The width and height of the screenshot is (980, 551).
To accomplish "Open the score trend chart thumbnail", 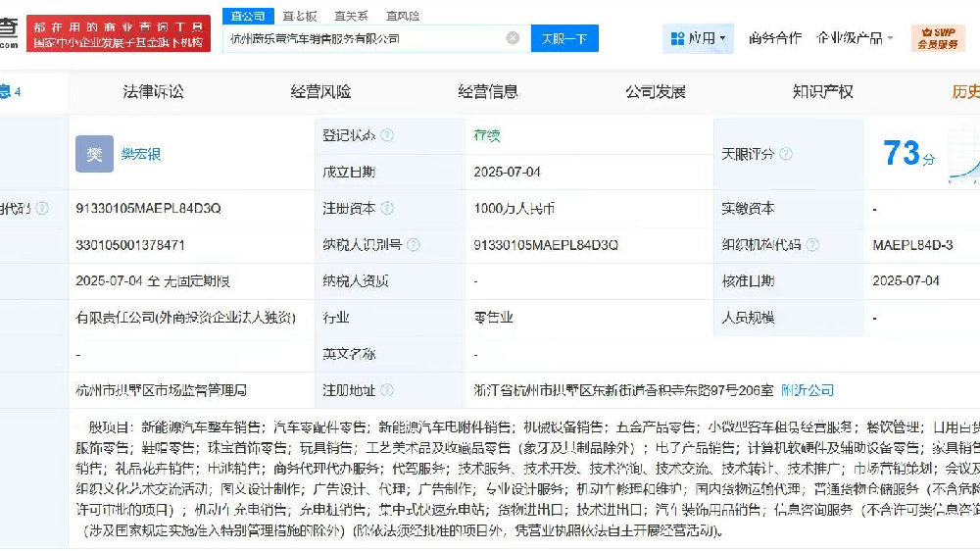I will point(964,154).
